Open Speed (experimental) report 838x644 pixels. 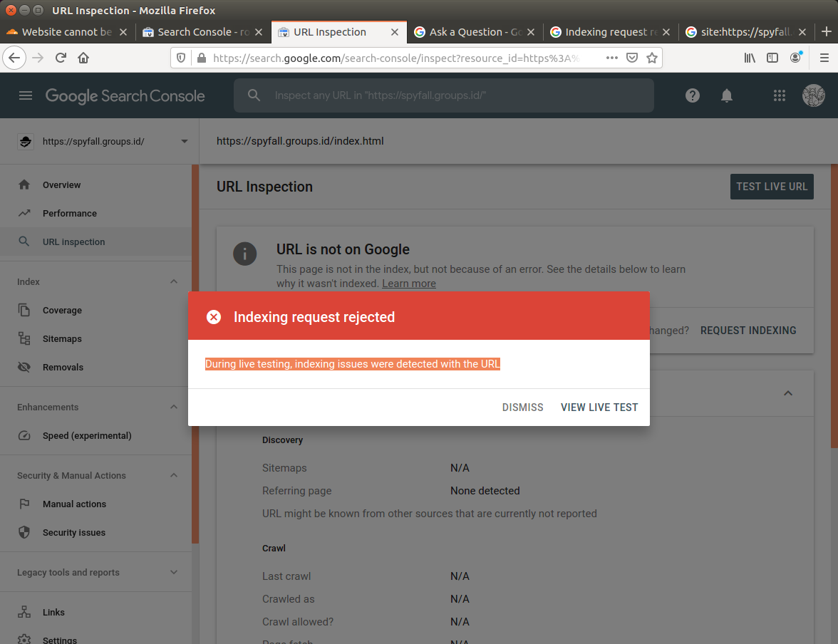(x=95, y=435)
